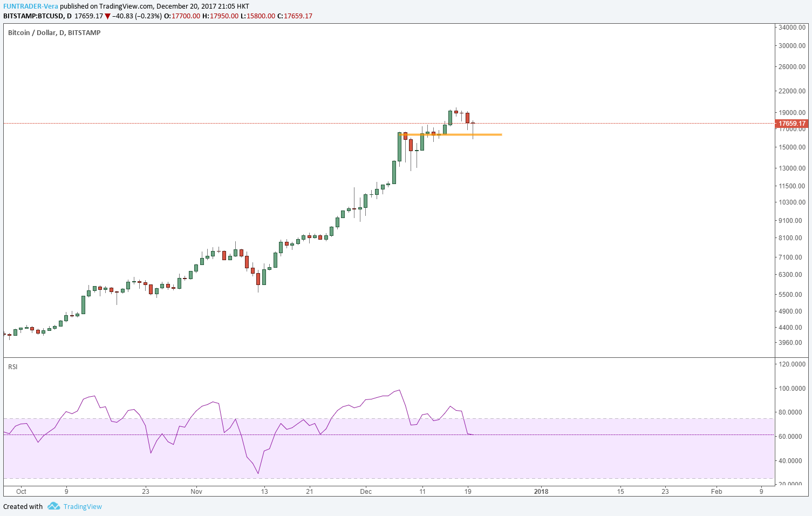This screenshot has height=516, width=812.
Task: Click the 34000.00 price axis label
Action: (792, 27)
